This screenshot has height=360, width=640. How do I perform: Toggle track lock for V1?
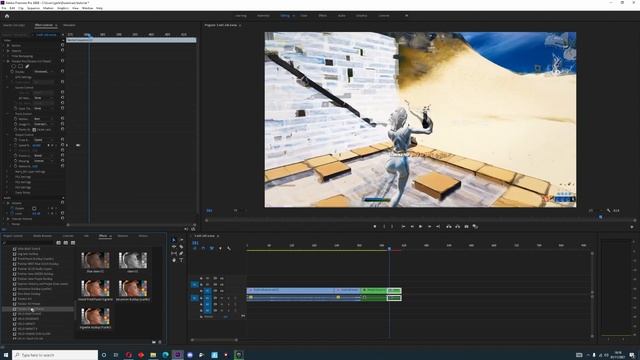(x=201, y=291)
